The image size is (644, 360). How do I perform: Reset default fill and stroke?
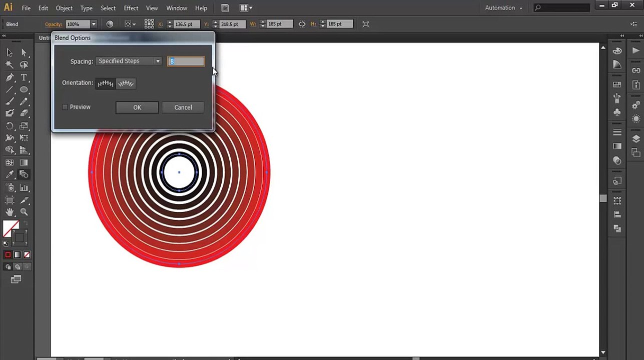(6, 243)
